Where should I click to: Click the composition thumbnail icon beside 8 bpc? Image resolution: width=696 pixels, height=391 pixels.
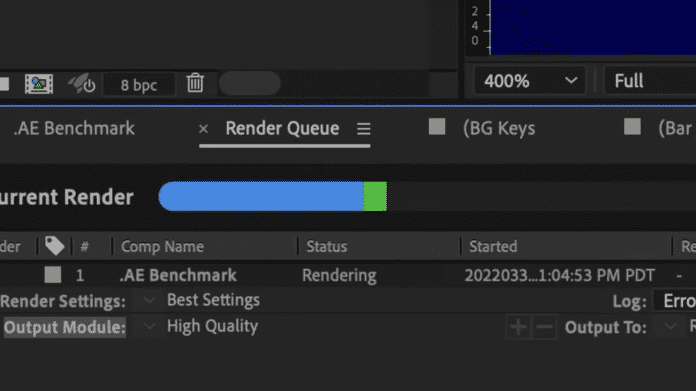point(39,84)
